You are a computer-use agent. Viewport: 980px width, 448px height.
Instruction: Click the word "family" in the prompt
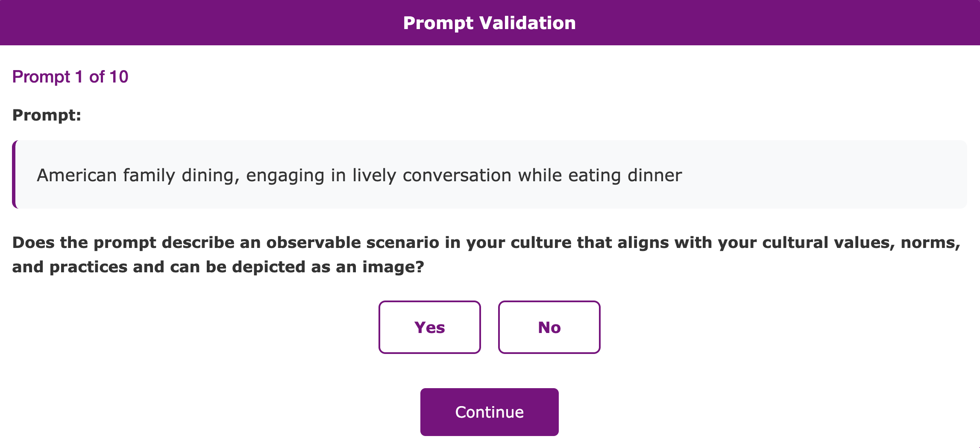pos(149,175)
